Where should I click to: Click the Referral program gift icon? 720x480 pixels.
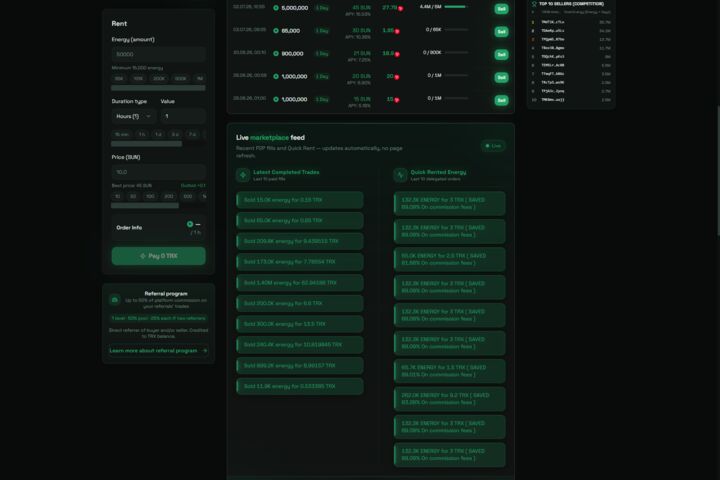pyautogui.click(x=115, y=300)
